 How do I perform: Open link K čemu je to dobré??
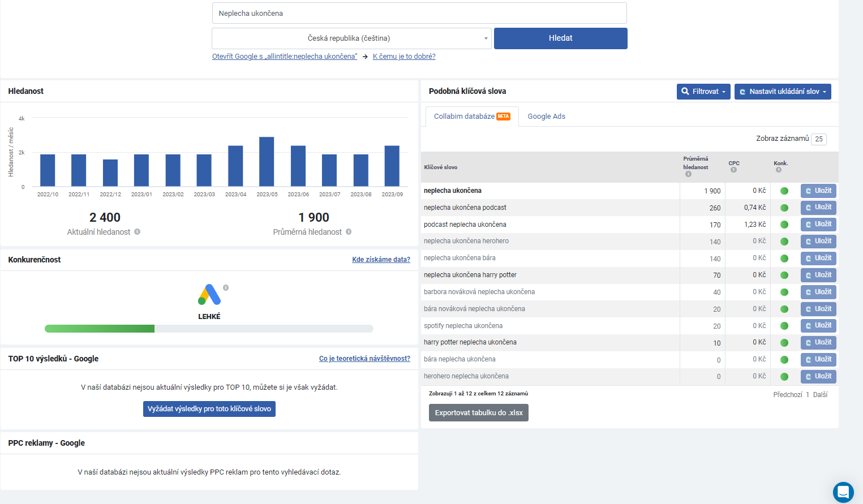[x=404, y=57]
